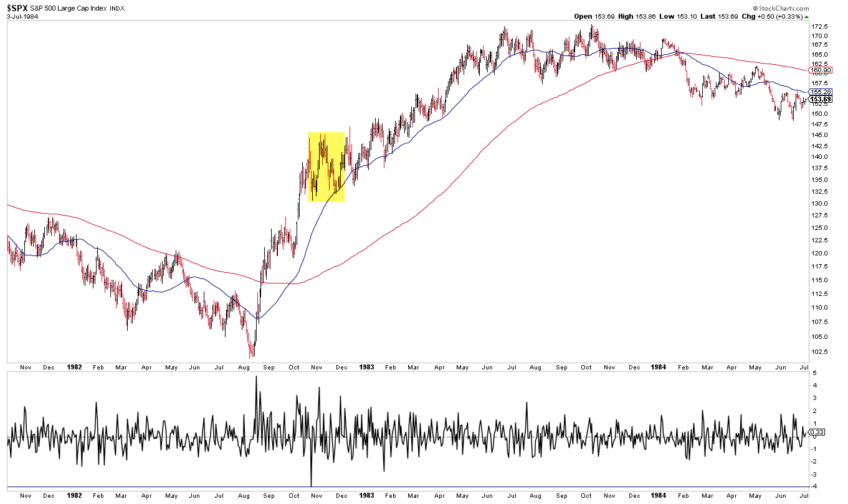Click the 120.0 price axis label
Image resolution: width=848 pixels, height=504 pixels.
click(x=821, y=254)
